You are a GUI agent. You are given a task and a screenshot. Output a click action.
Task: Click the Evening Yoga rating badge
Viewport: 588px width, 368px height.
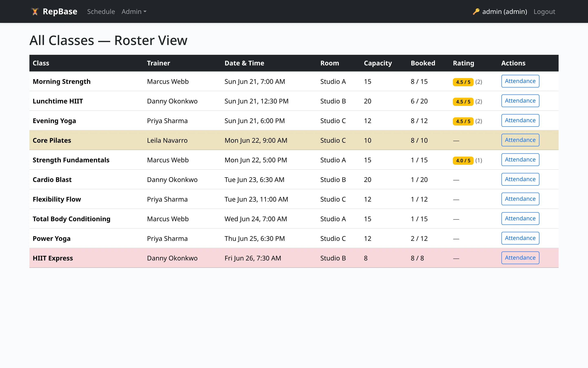pyautogui.click(x=463, y=121)
